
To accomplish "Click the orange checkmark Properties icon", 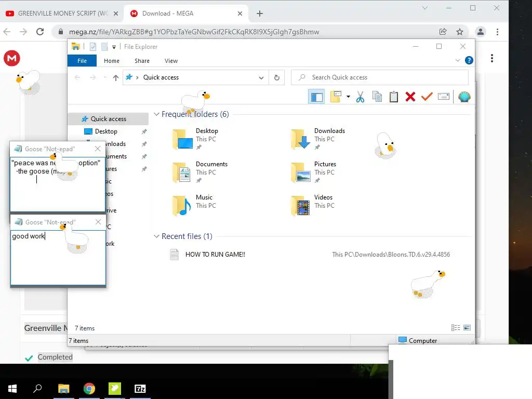I will pyautogui.click(x=427, y=97).
